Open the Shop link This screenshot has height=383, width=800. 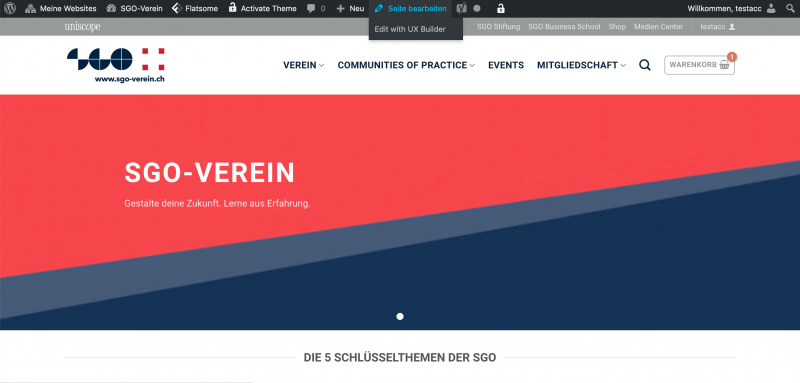pos(617,27)
